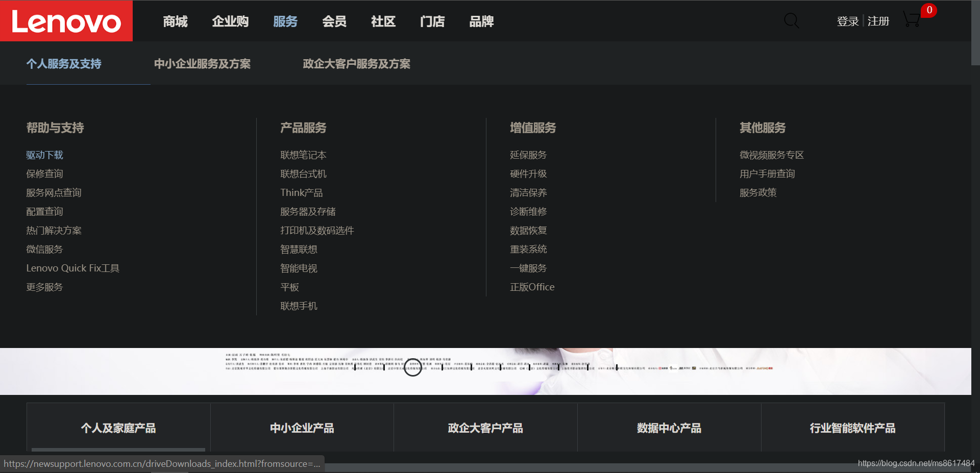Open the 保修查询 link
The width and height of the screenshot is (980, 473).
click(45, 174)
